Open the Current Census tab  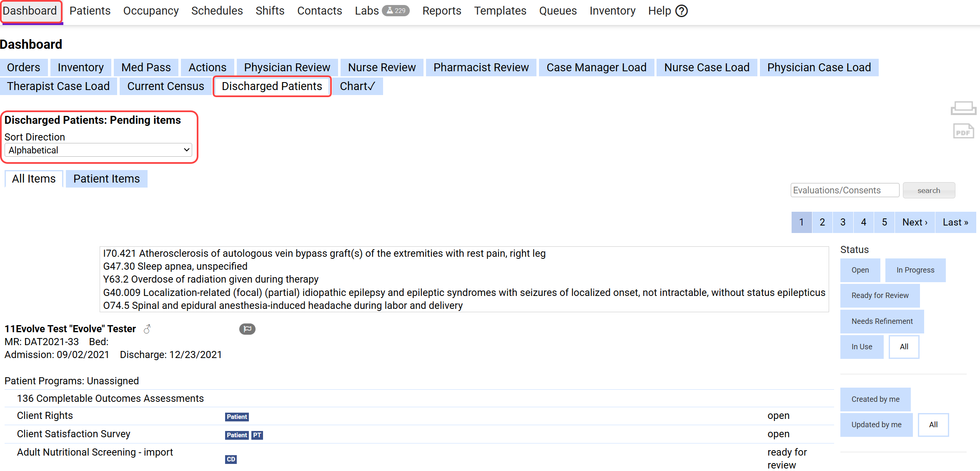165,86
